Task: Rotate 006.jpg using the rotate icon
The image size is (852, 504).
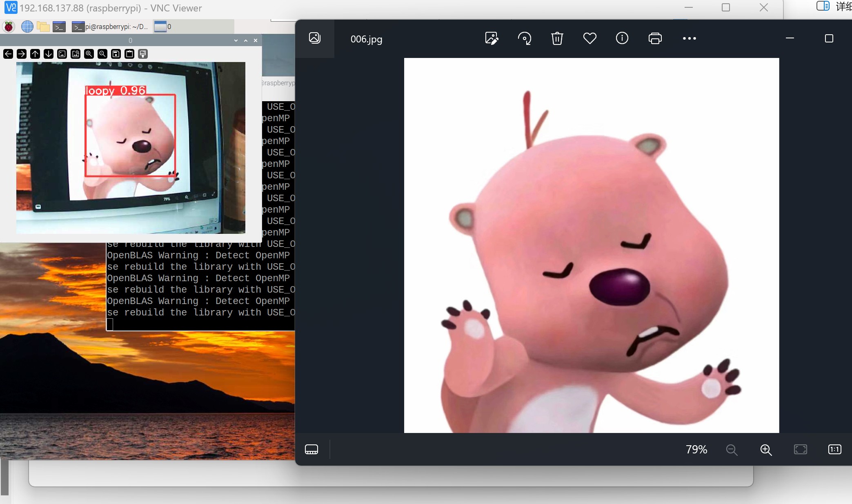Action: click(x=525, y=38)
